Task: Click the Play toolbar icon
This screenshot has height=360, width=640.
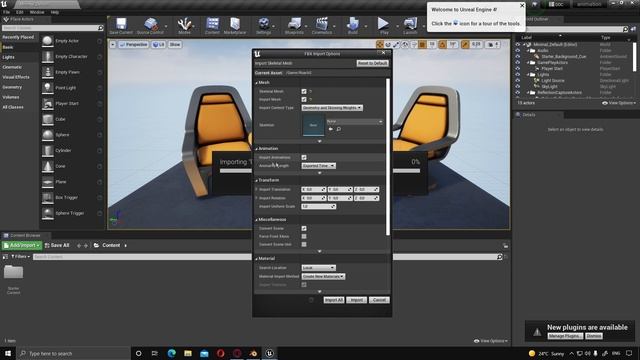Action: [383, 26]
